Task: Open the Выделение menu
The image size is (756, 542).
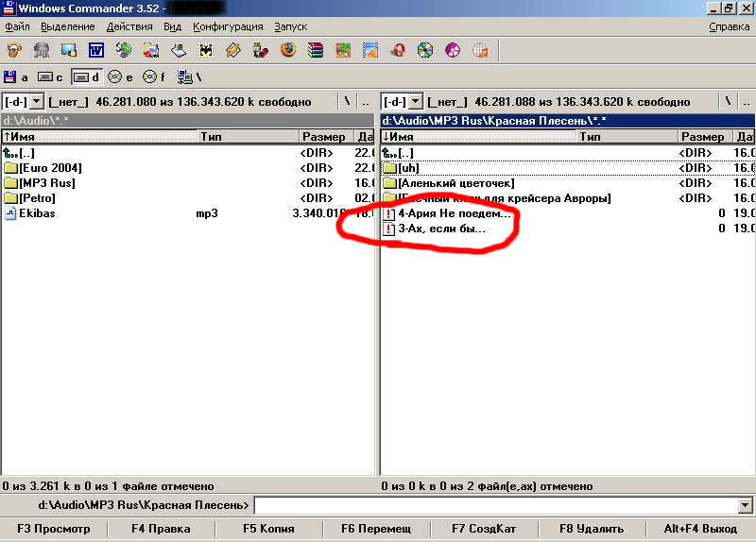Action: (x=67, y=27)
